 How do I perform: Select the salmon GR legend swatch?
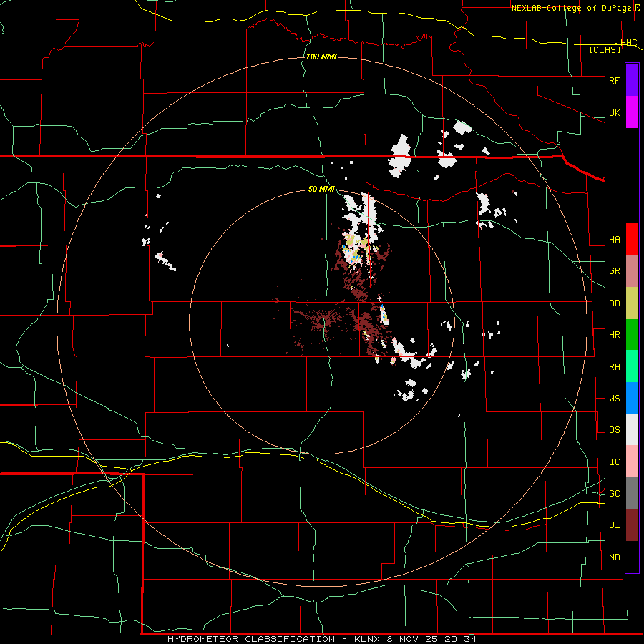(632, 271)
